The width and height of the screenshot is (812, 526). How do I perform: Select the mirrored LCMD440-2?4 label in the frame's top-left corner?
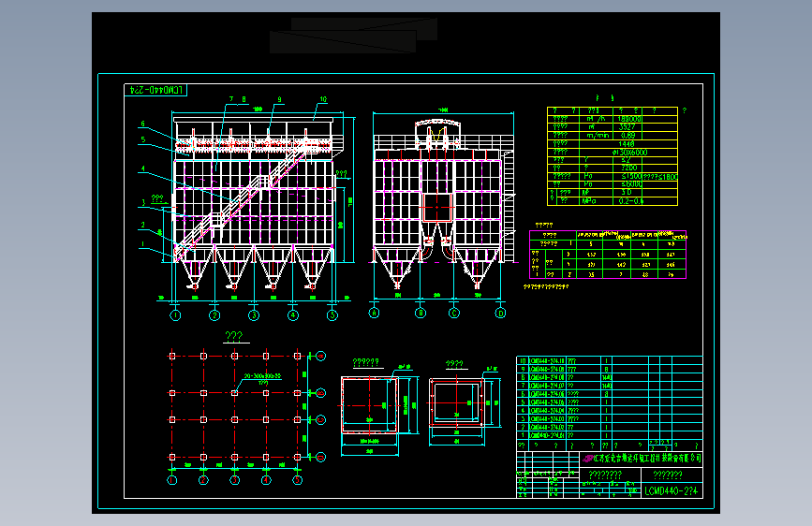pos(156,90)
